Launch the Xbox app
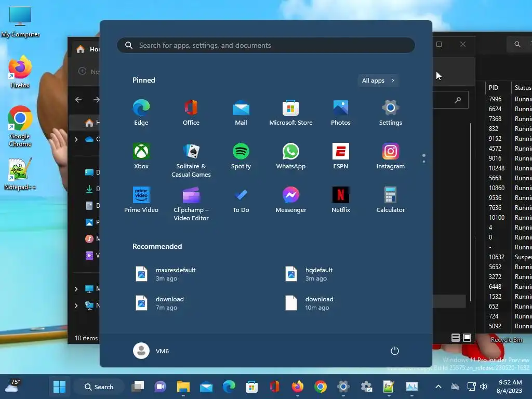The height and width of the screenshot is (399, 532). [x=141, y=156]
